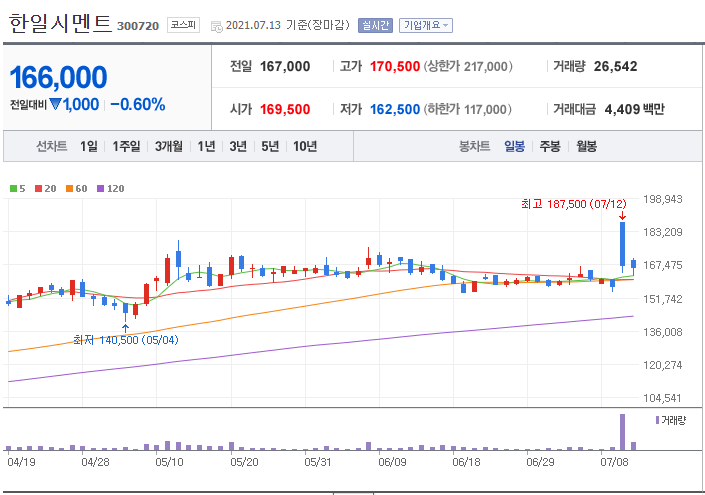Show the 3년 line chart
This screenshot has height=495, width=705.
(x=238, y=146)
